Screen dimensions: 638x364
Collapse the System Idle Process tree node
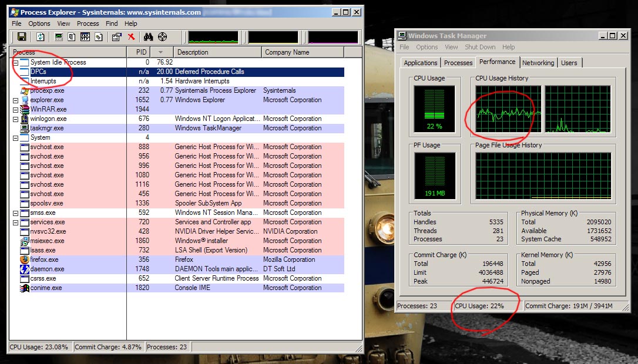(15, 63)
